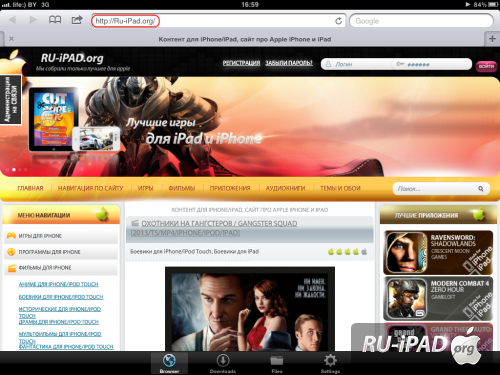Open Settings gear in the bottom bar
This screenshot has width=500, height=375.
330,364
